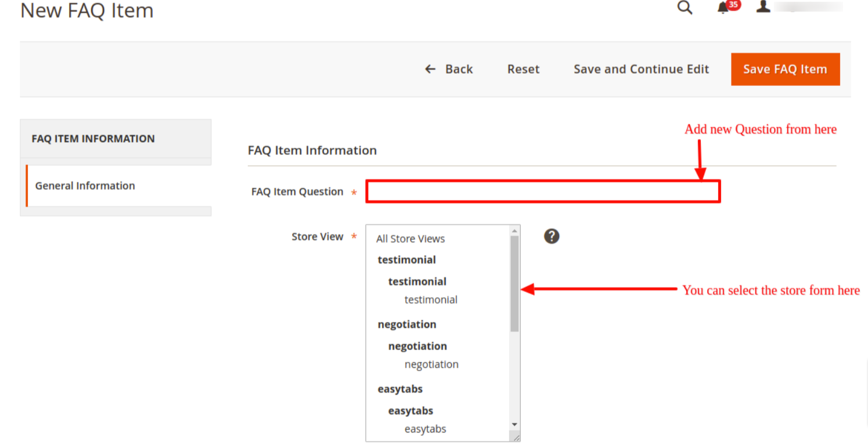Click the FAQ ITEM INFORMATION panel header
The image size is (868, 443).
coord(93,139)
